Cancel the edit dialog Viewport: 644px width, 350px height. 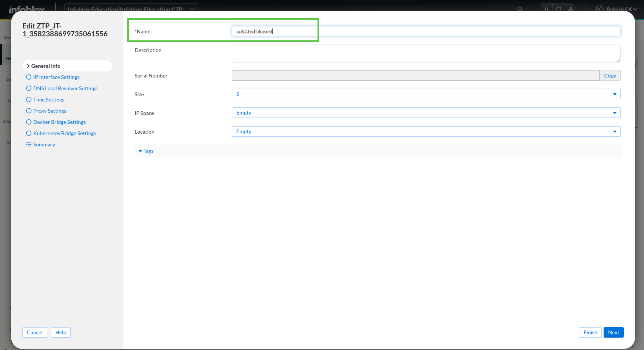click(35, 332)
